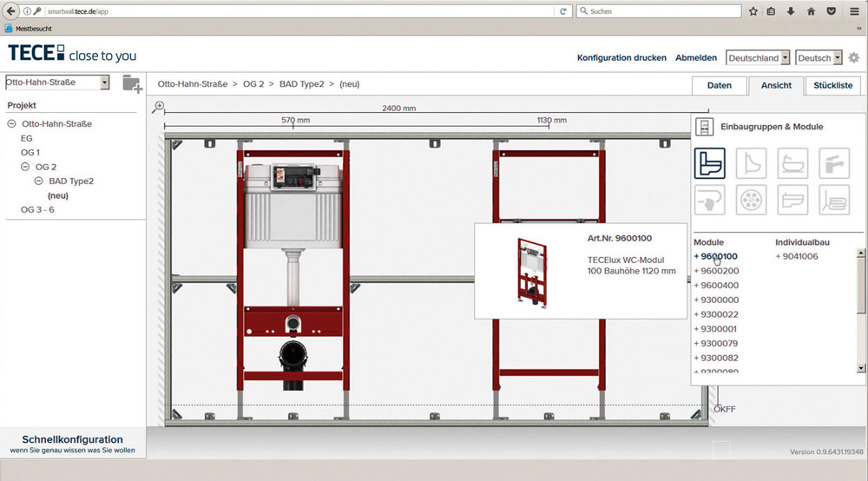Select the installed WC module in the wall view
Image resolution: width=868 pixels, height=481 pixels.
pos(293,270)
